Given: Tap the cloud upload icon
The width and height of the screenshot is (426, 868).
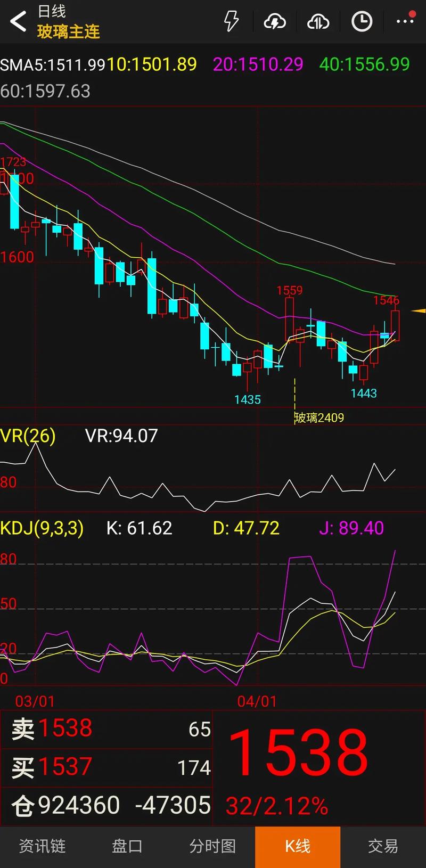Looking at the screenshot, I should pos(318,22).
